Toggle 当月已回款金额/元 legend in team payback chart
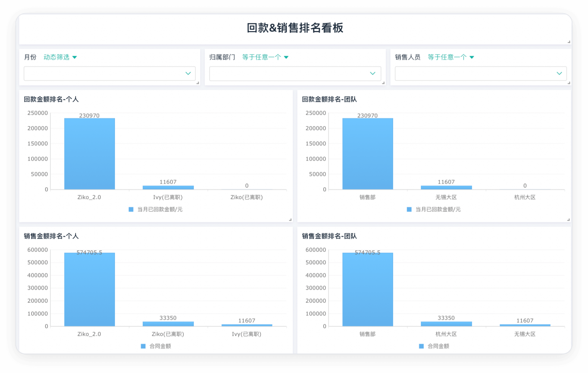This screenshot has width=588, height=373. 434,209
